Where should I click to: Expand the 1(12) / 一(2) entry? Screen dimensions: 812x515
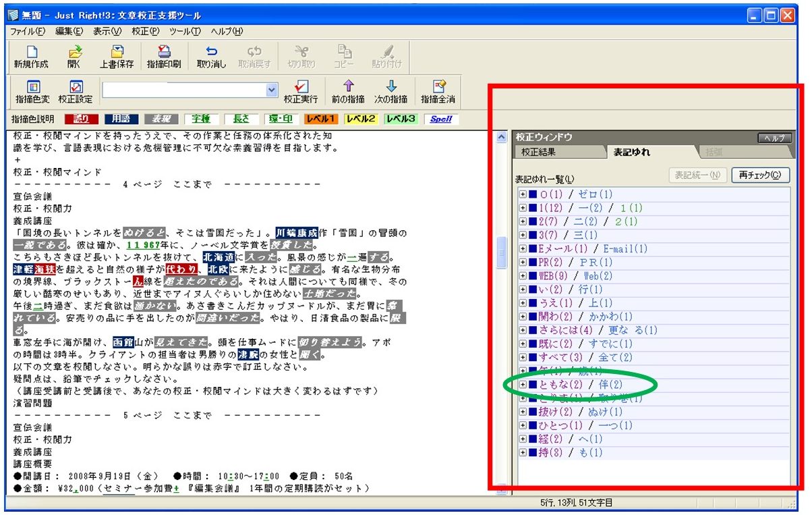(x=523, y=208)
